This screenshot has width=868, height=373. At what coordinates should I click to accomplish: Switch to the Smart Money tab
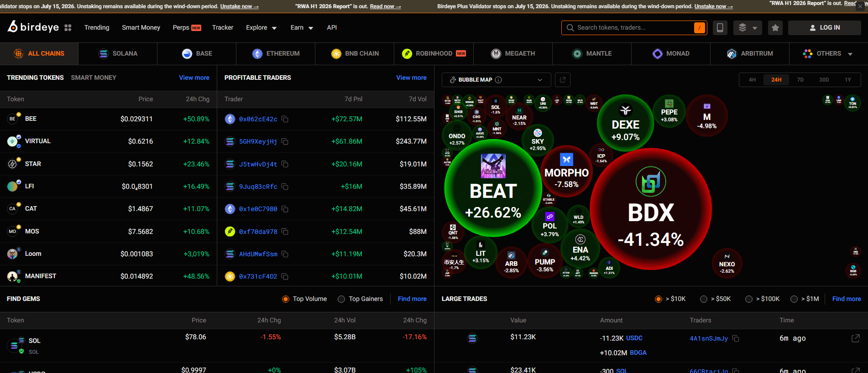94,78
